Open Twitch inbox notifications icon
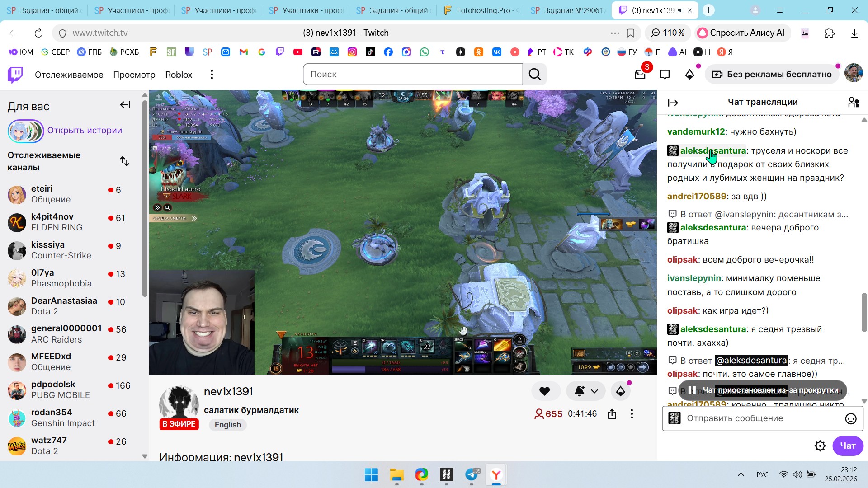Viewport: 868px width, 488px height. tap(640, 75)
